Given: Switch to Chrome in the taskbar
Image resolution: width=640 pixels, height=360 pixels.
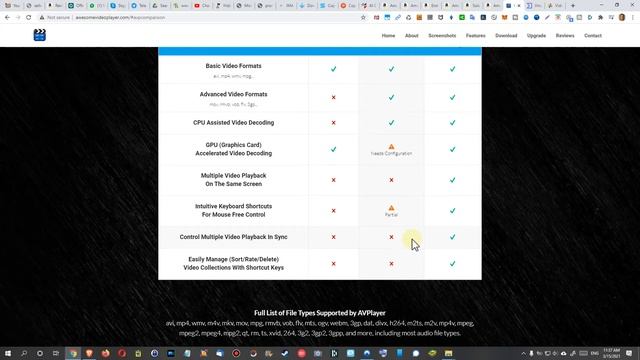Looking at the screenshot, I should click(x=73, y=353).
